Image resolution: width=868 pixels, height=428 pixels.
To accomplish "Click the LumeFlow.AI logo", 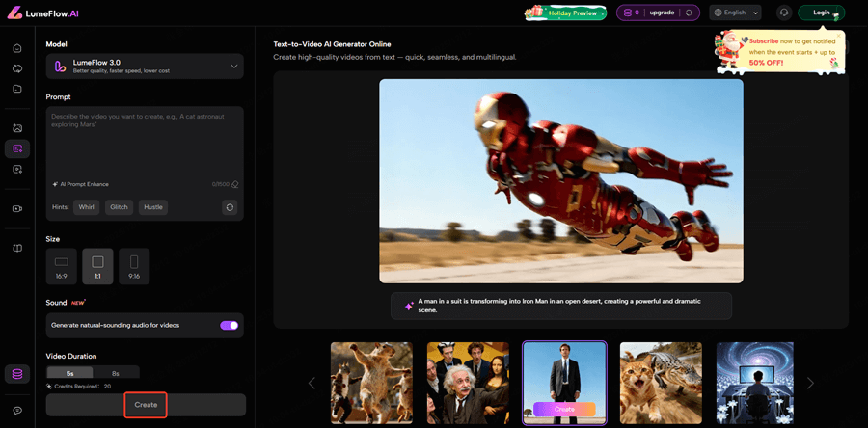I will (42, 13).
